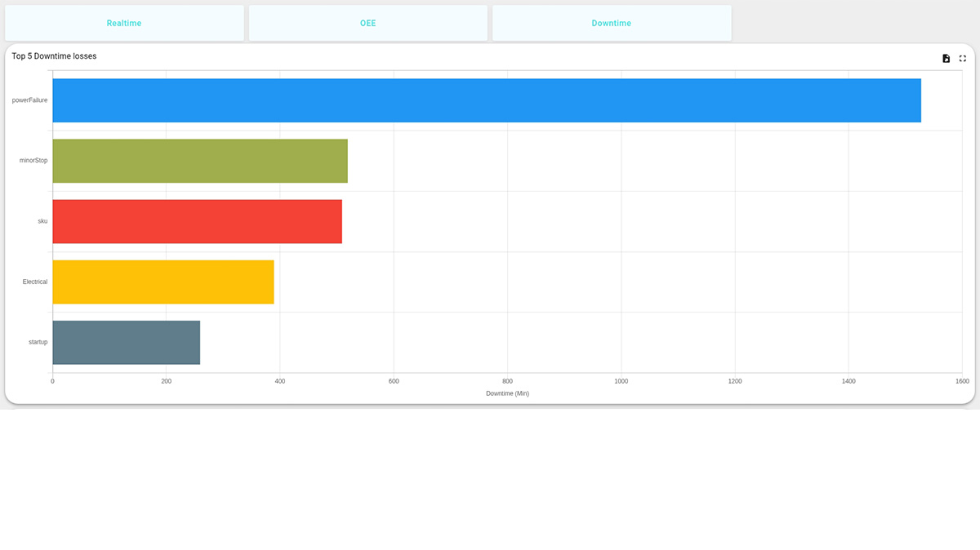This screenshot has width=980, height=550.
Task: Select the sku red bar
Action: pyautogui.click(x=196, y=221)
